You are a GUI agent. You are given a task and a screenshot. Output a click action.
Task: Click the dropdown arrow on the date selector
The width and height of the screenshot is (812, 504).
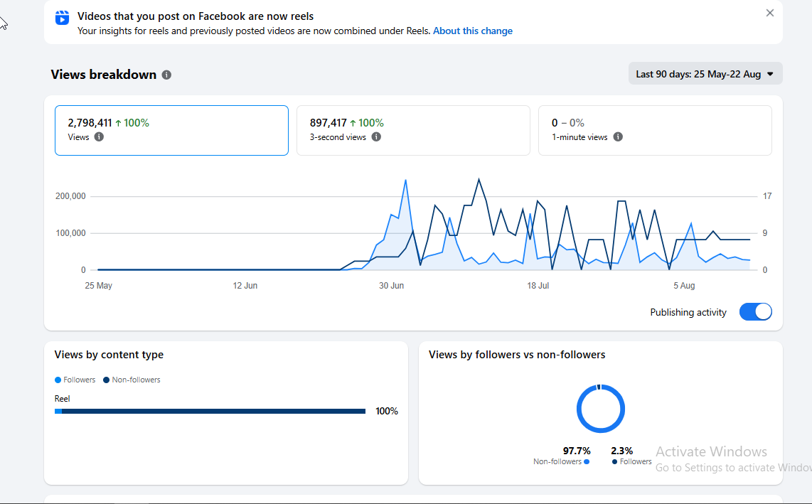point(770,74)
